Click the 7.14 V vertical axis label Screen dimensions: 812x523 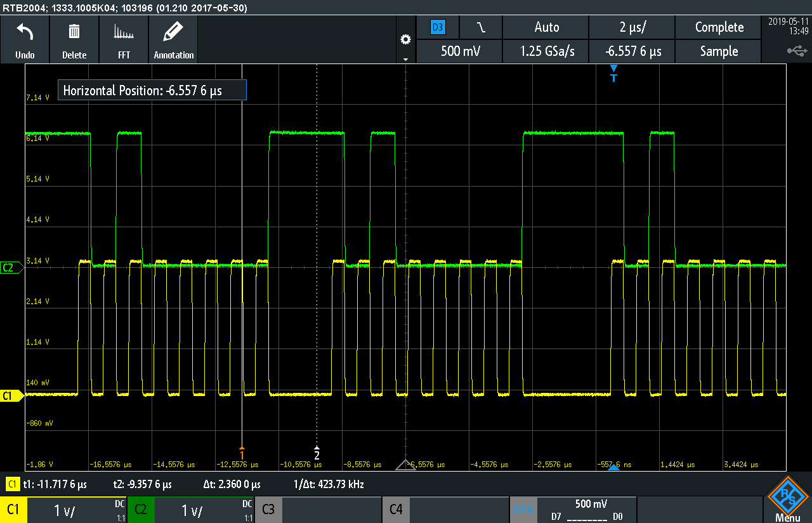tap(37, 98)
